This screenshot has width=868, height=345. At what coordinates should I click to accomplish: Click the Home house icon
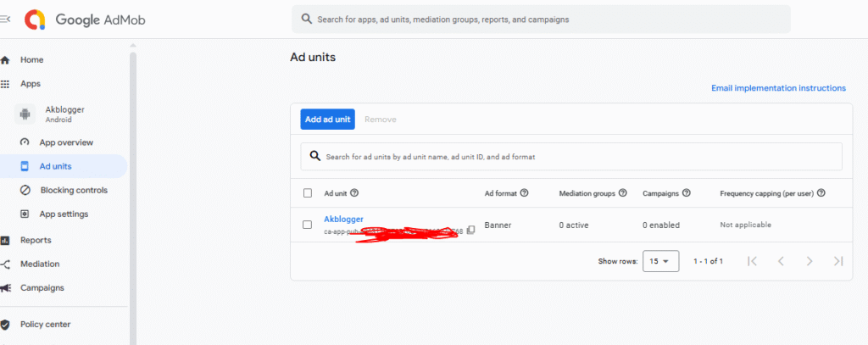(5, 60)
